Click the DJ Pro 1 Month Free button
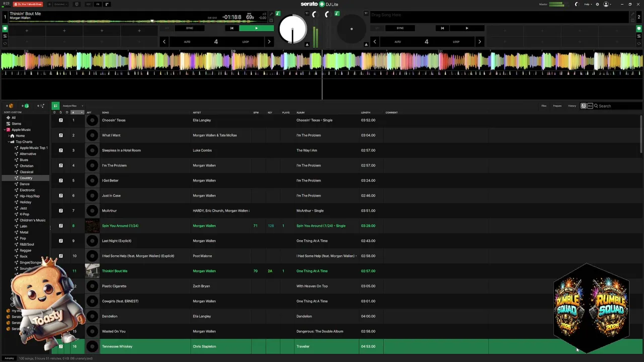 pos(28,4)
